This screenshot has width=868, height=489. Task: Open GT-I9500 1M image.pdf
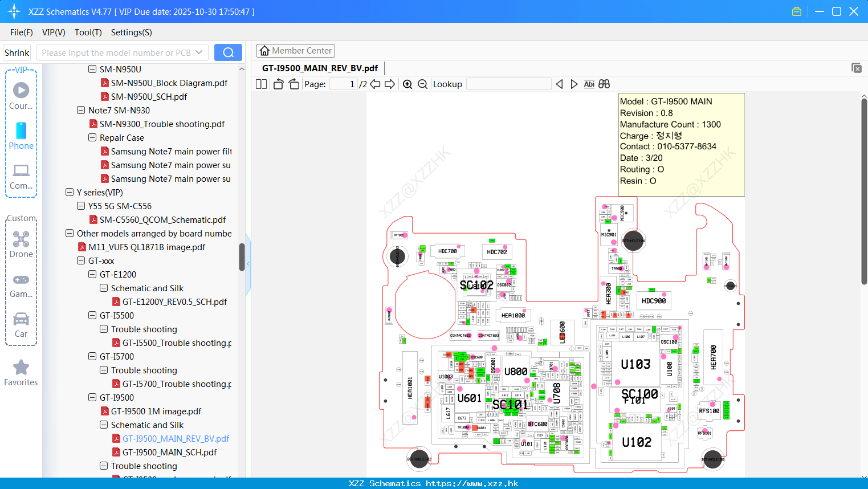(156, 411)
